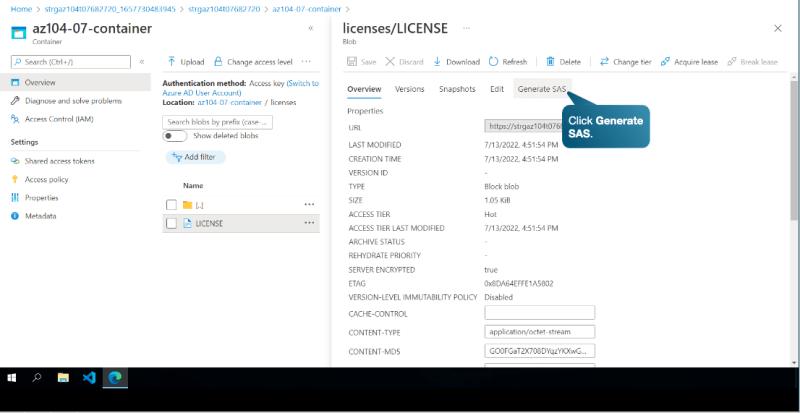
Task: Open Visual Studio Code from taskbar
Action: pyautogui.click(x=89, y=378)
